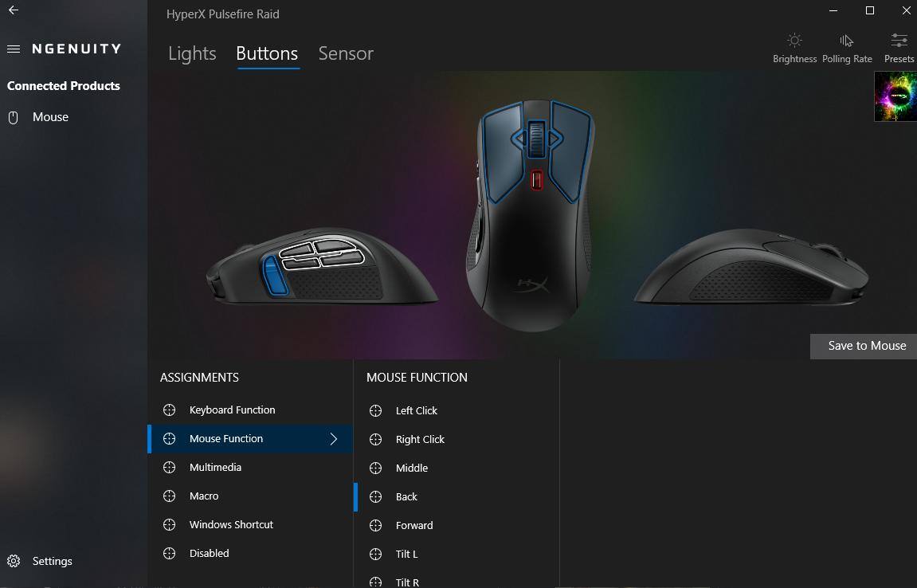Open the Brightness control icon
This screenshot has height=588, width=917.
click(x=794, y=41)
